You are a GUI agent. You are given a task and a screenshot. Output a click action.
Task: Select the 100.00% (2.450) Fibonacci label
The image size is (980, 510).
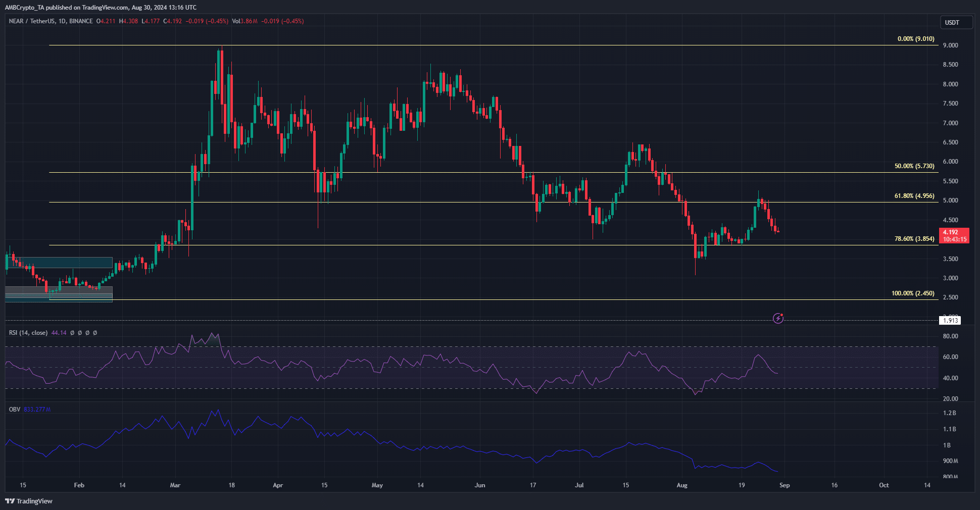[913, 293]
